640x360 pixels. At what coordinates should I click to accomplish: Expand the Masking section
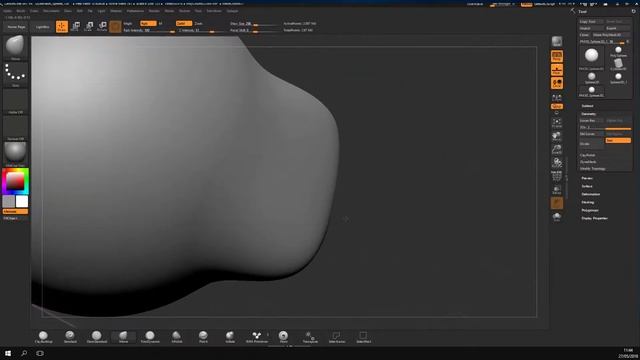click(x=588, y=202)
